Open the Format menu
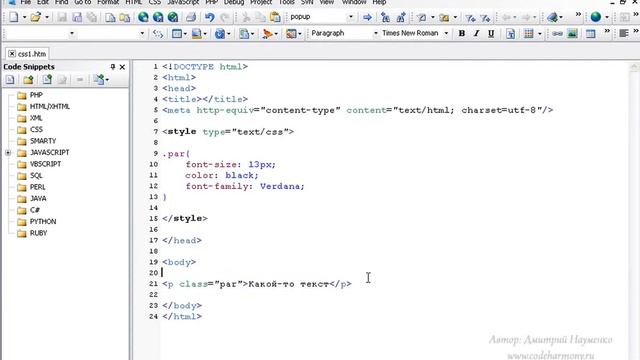The width and height of the screenshot is (640, 360). click(108, 2)
